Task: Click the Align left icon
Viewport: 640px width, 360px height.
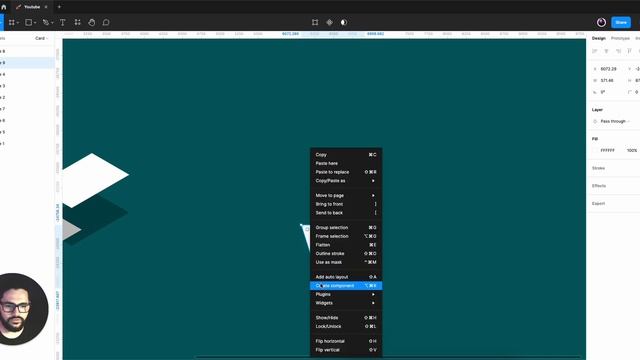Action: pos(595,51)
